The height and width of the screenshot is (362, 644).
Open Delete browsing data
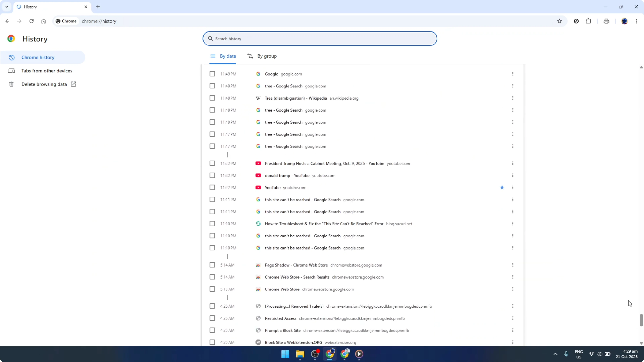point(43,84)
